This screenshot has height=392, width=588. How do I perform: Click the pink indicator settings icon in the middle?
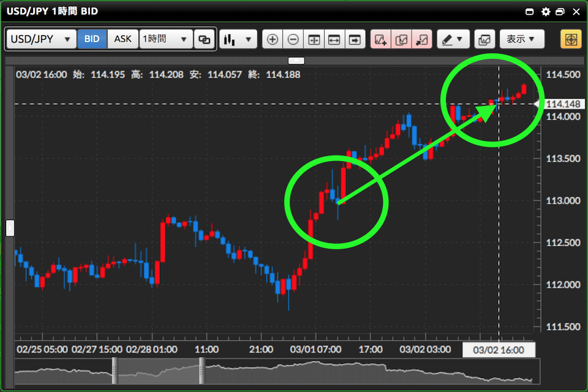pos(401,39)
